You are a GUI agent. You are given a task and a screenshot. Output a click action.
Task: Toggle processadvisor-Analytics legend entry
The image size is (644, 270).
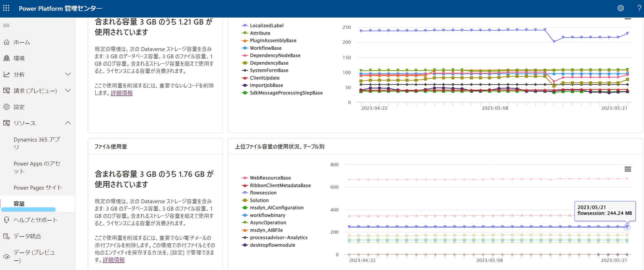[x=275, y=238]
